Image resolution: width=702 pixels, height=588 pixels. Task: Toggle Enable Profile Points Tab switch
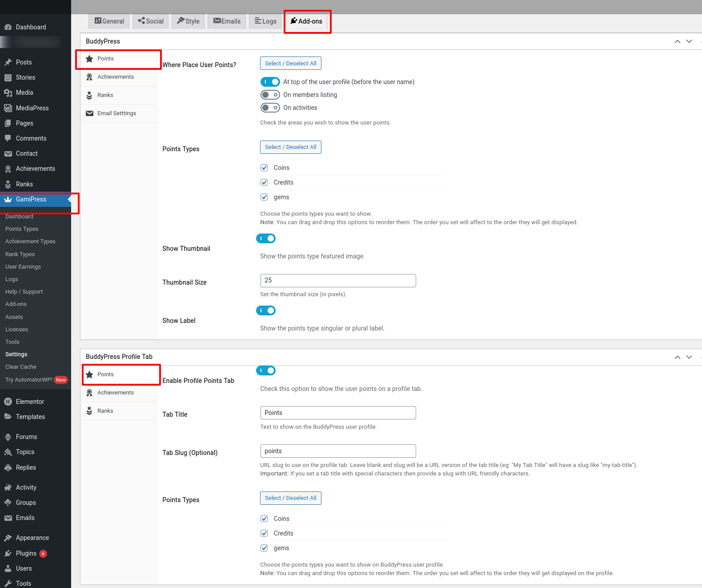pos(266,371)
